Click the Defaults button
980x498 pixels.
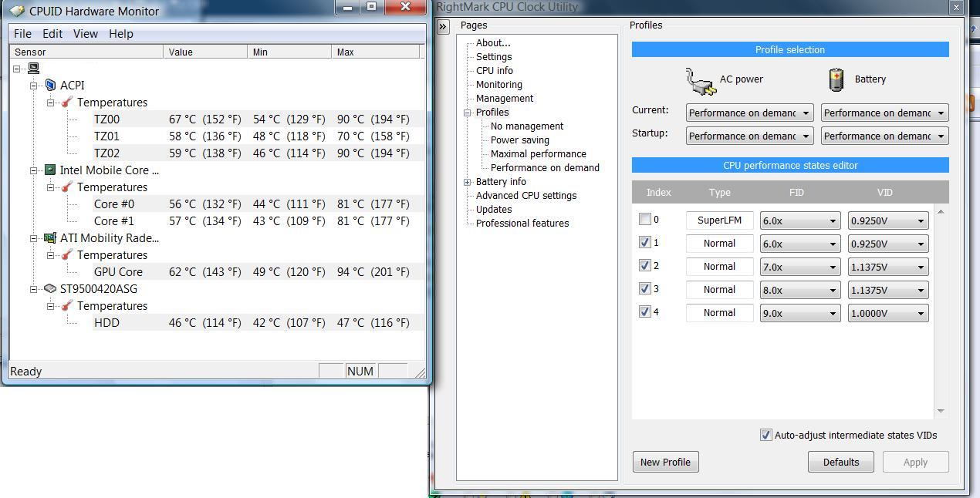[x=841, y=462]
